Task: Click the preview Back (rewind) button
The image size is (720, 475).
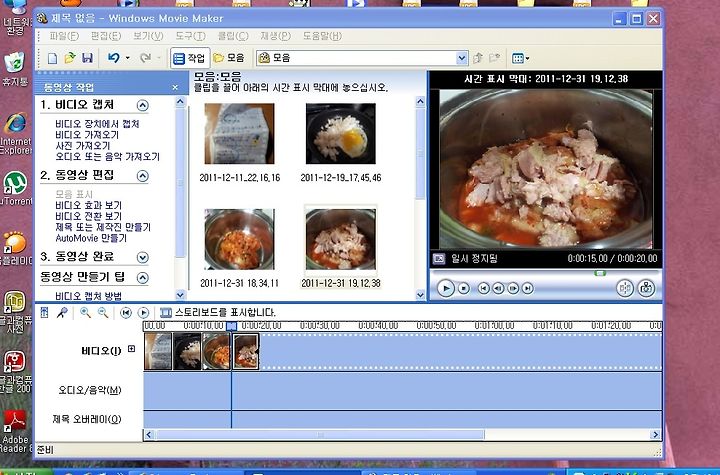Action: 483,288
